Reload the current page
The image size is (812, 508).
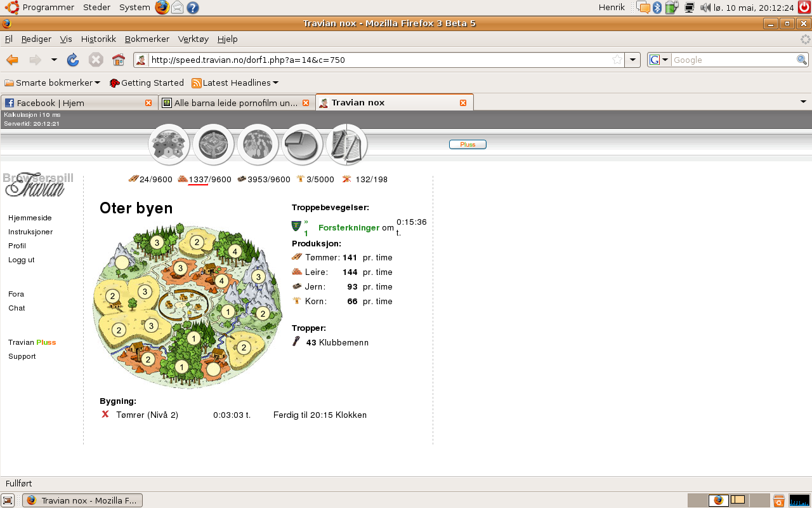[x=73, y=60]
